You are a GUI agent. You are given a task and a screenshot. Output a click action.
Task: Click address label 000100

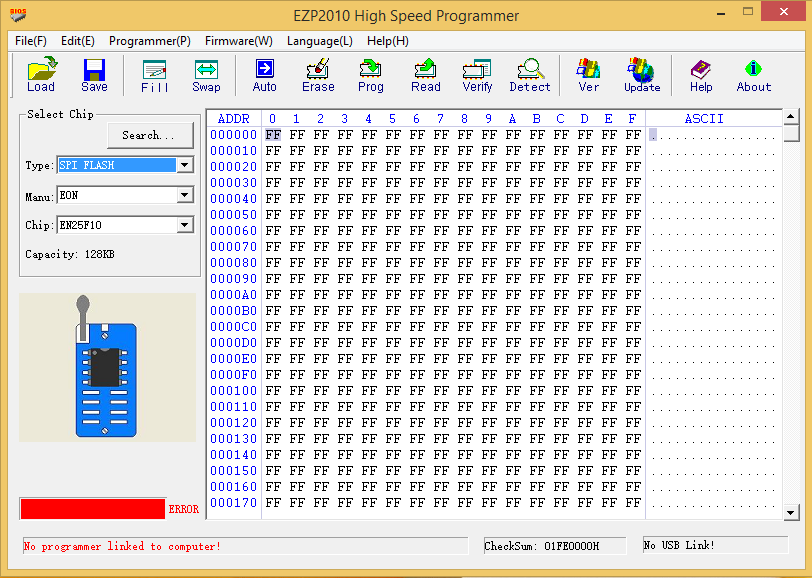pos(234,391)
